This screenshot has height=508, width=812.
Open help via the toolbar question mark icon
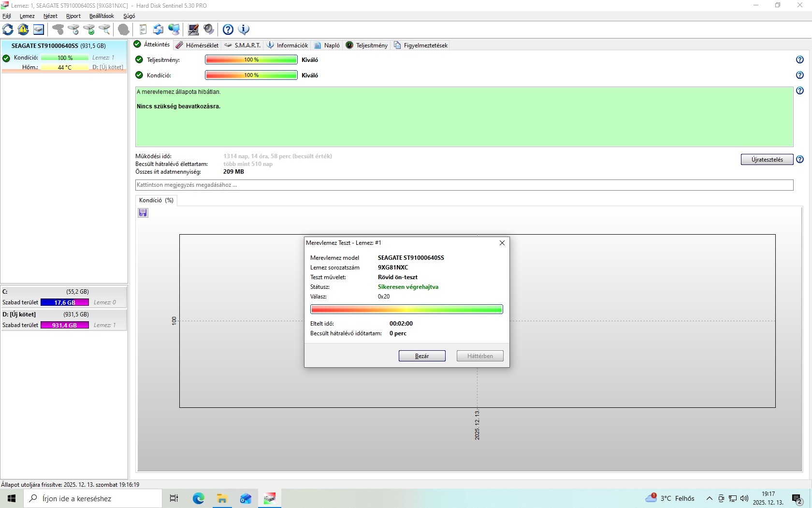[x=228, y=30]
